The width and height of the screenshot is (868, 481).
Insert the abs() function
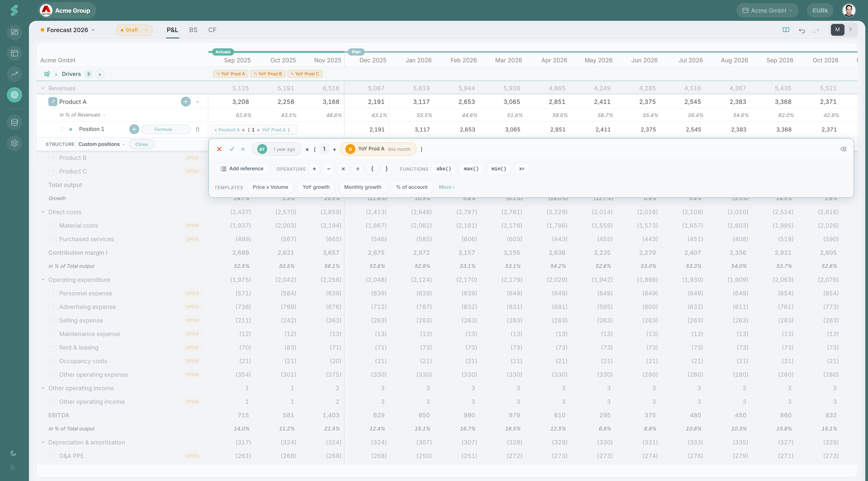point(443,169)
